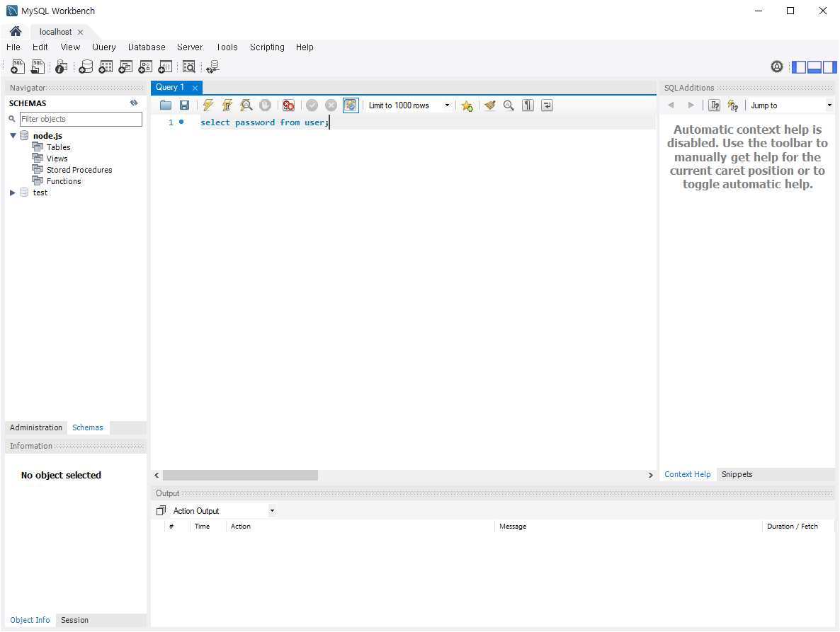Viewport: 840px width, 632px height.
Task: Open the Database menu
Action: 147,47
